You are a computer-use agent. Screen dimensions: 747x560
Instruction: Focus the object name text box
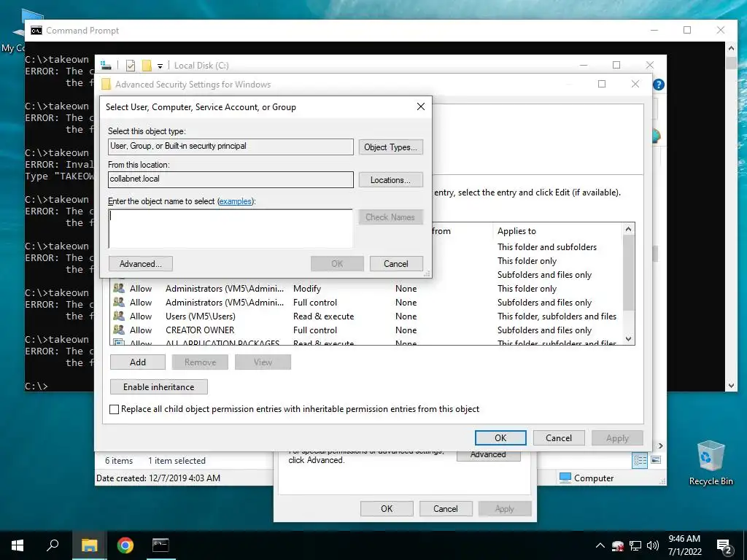pos(231,228)
